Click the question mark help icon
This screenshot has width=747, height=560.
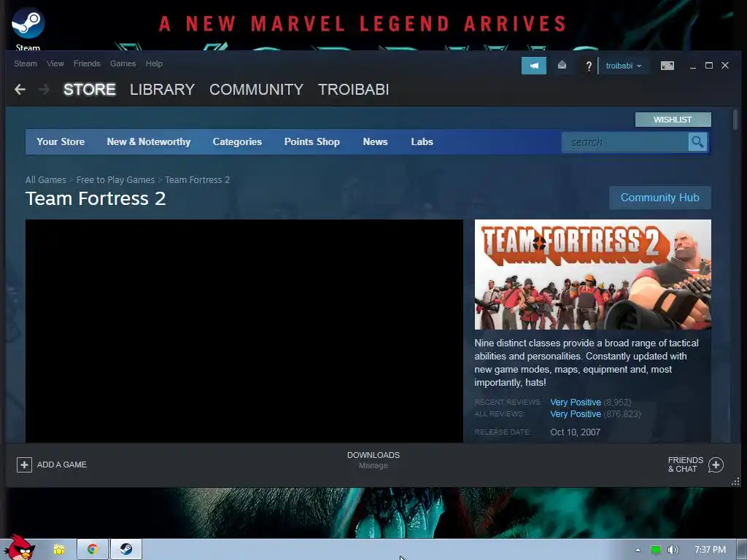tap(589, 66)
